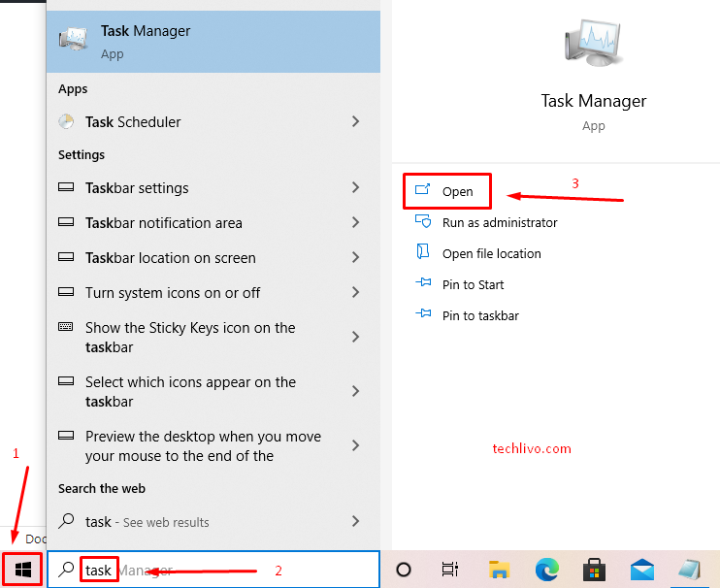Viewport: 720px width, 588px height.
Task: Open Select which icons appear on taskbar
Action: [x=213, y=392]
